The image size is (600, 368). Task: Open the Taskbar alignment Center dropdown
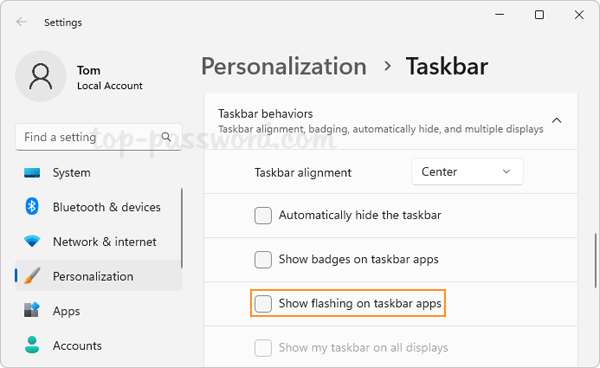tap(467, 172)
